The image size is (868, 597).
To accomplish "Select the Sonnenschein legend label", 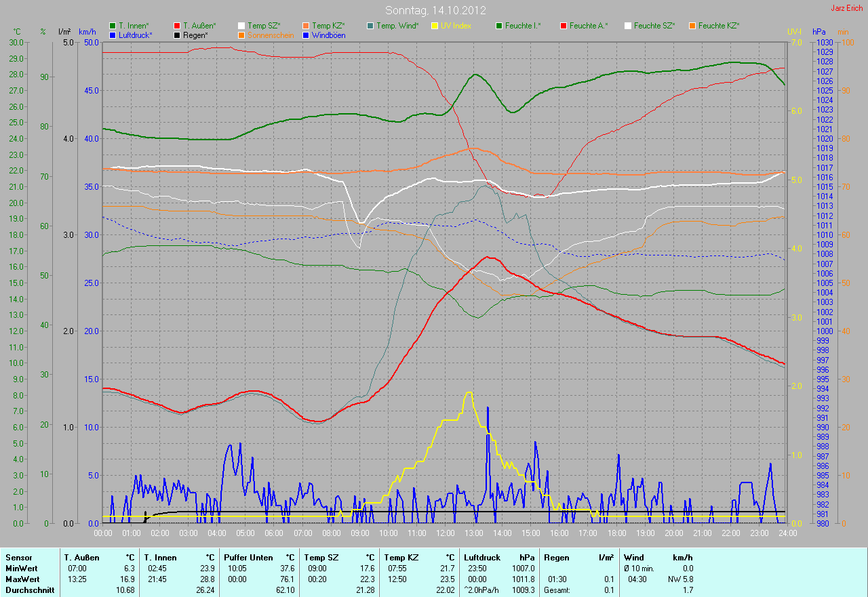I will coord(271,35).
